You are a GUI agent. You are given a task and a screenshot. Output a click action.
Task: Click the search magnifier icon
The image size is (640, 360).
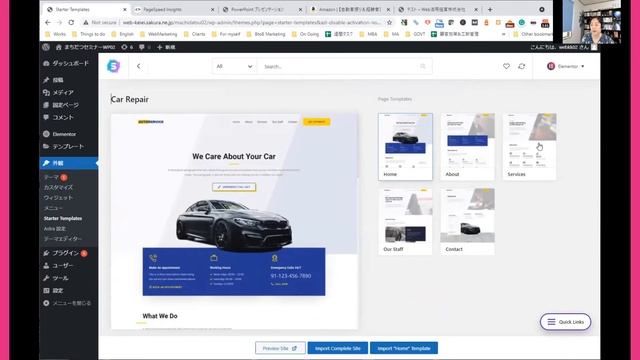(x=423, y=66)
